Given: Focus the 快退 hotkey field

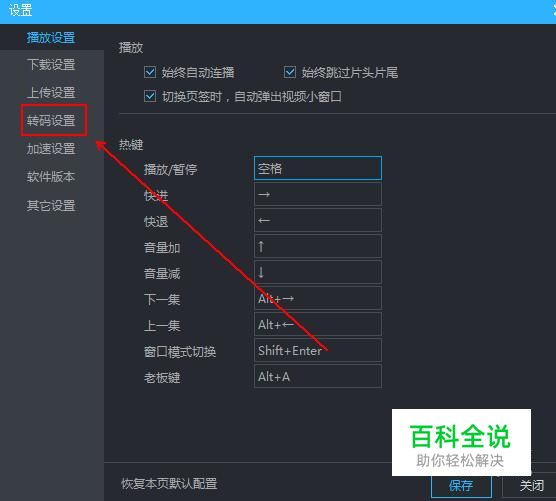Looking at the screenshot, I should tap(318, 220).
